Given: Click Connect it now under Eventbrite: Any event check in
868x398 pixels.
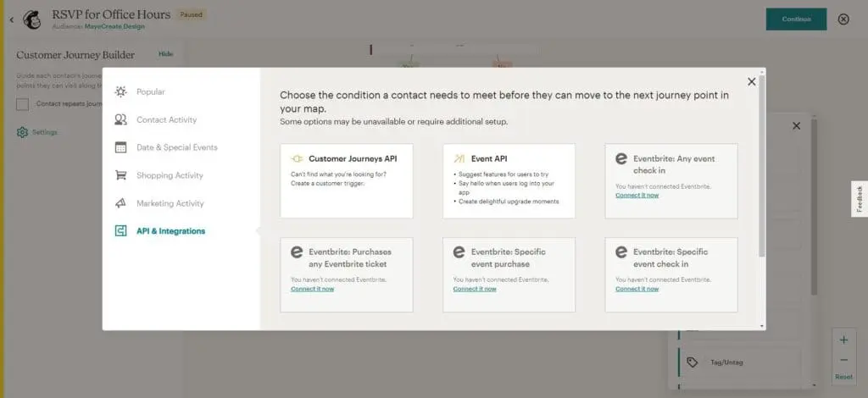Looking at the screenshot, I should (x=637, y=196).
